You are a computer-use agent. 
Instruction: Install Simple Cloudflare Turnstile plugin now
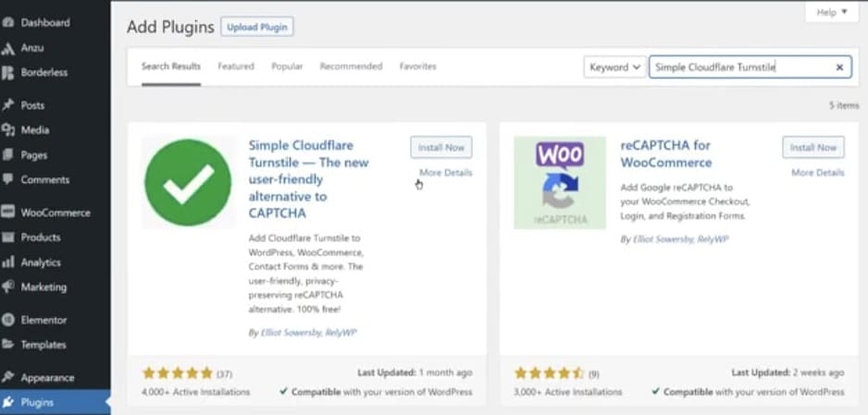441,148
